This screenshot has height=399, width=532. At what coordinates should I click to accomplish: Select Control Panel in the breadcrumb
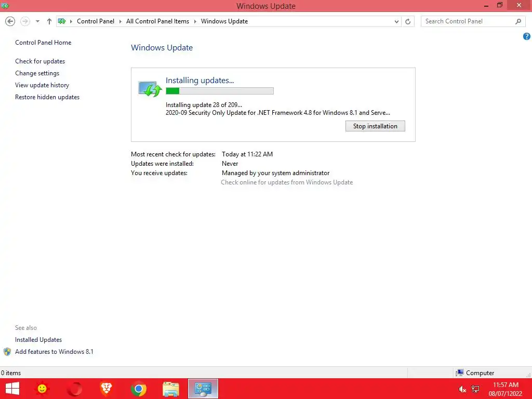96,21
